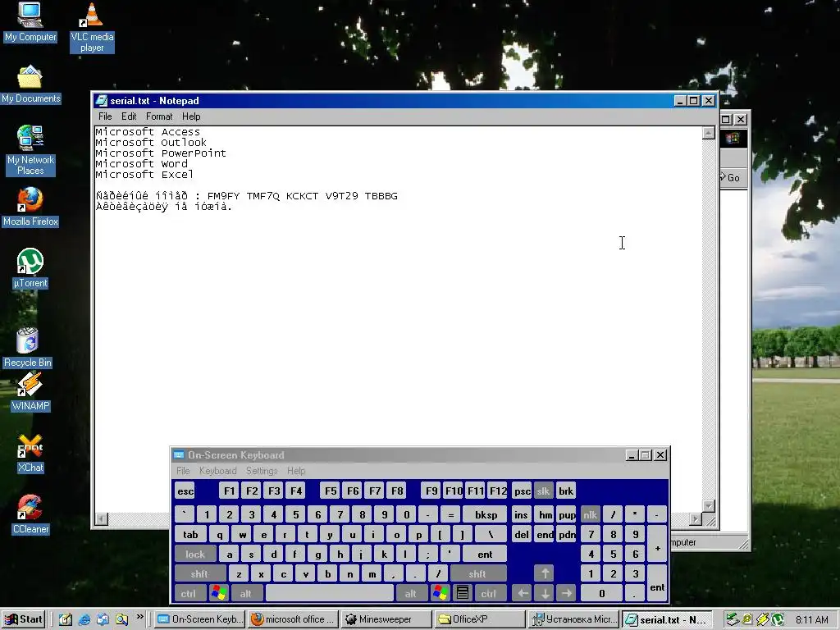Screen dimensions: 840x630
Task: Toggle the left shft key
Action: tap(199, 573)
